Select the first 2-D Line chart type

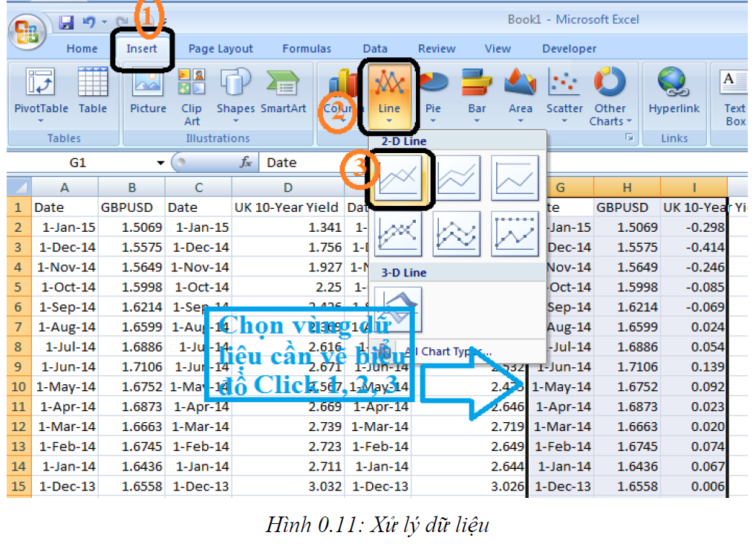(400, 178)
